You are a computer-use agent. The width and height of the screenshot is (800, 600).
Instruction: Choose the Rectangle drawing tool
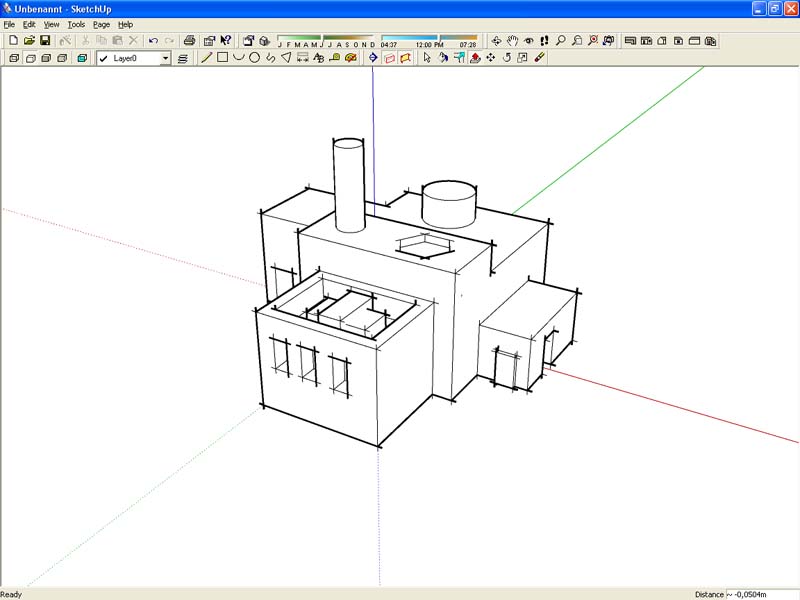point(223,58)
